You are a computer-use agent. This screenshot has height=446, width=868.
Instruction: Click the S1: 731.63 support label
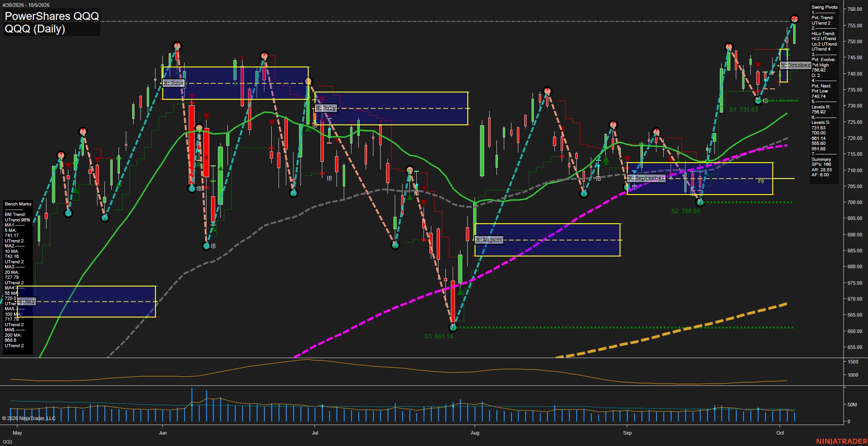[744, 109]
